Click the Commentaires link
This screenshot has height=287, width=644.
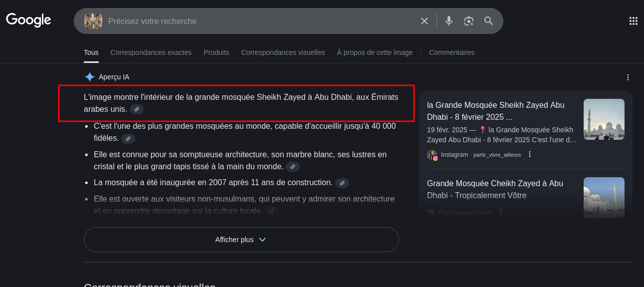coord(451,52)
